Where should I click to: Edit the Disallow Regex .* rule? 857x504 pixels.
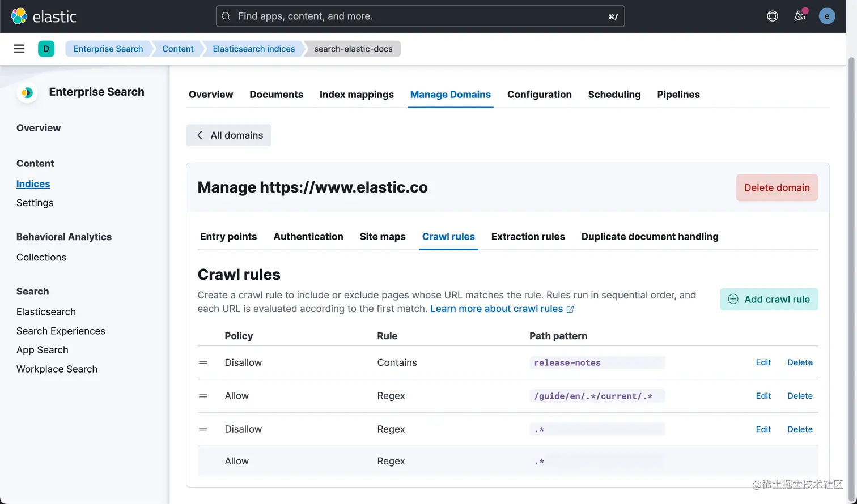(x=763, y=429)
